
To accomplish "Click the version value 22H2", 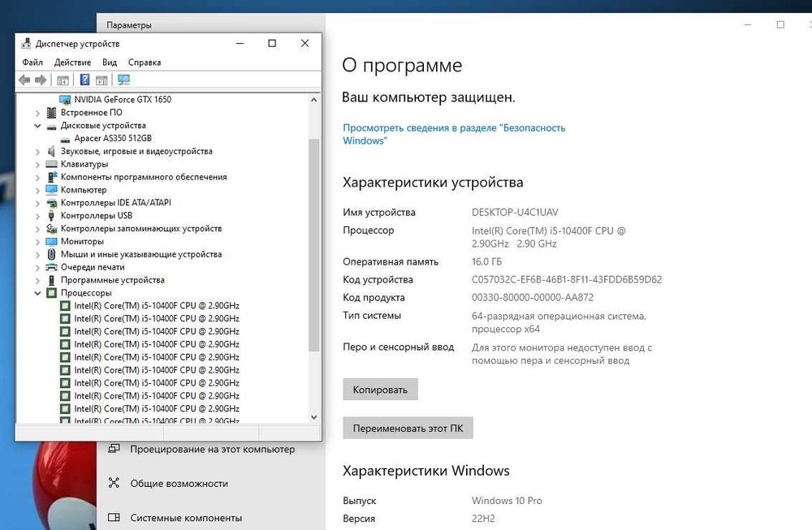I will coord(482,518).
